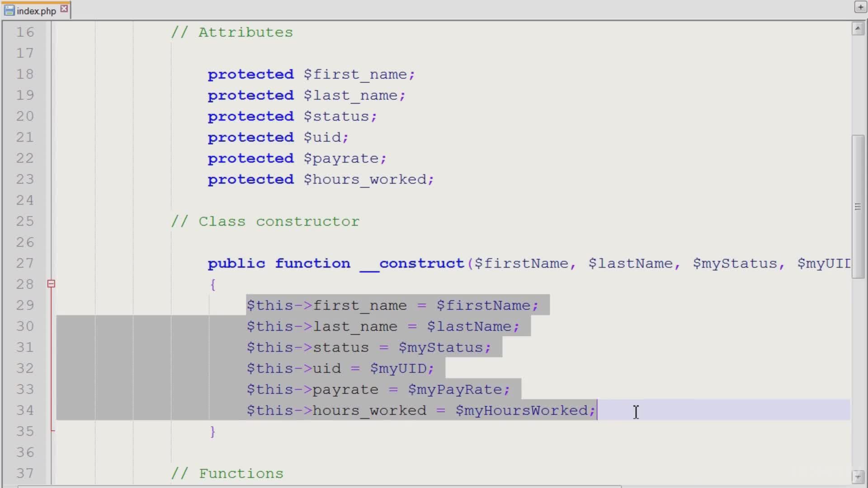Screen dimensions: 868x488
Task: Collapse the fold marker at line 28
Action: [x=51, y=284]
